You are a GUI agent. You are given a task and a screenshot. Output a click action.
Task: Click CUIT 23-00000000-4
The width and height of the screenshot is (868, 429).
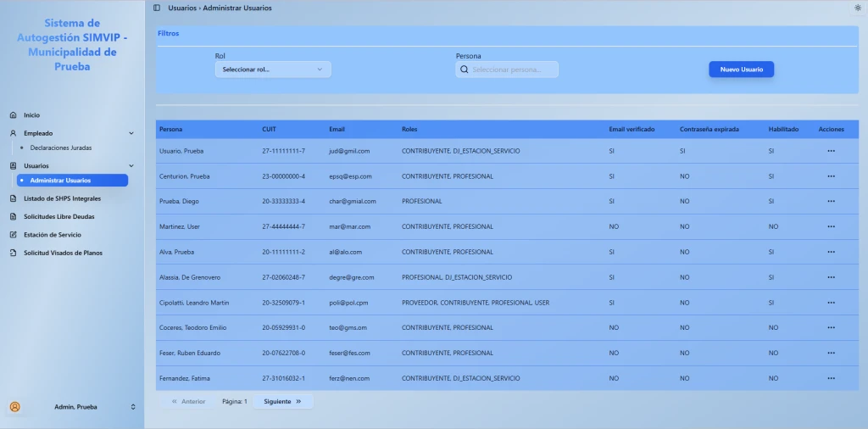point(283,176)
